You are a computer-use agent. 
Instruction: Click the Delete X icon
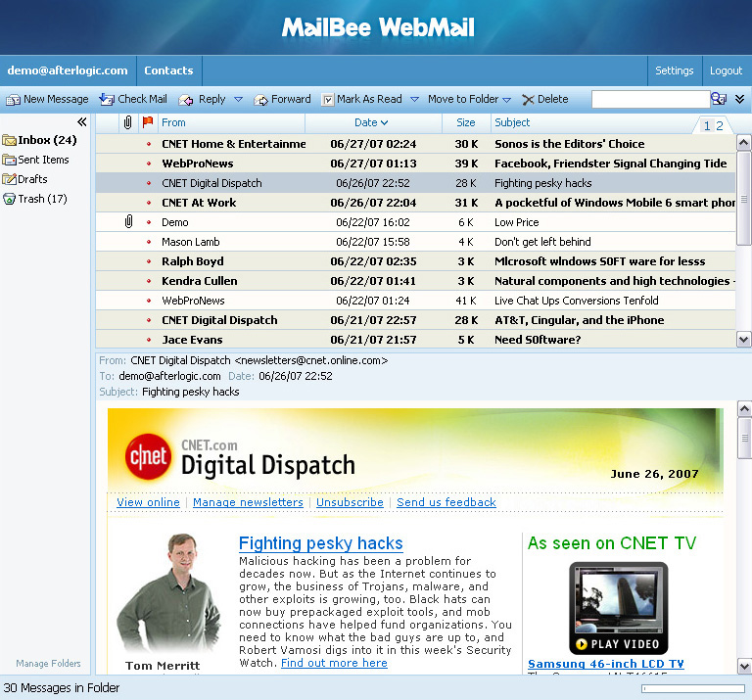point(528,100)
